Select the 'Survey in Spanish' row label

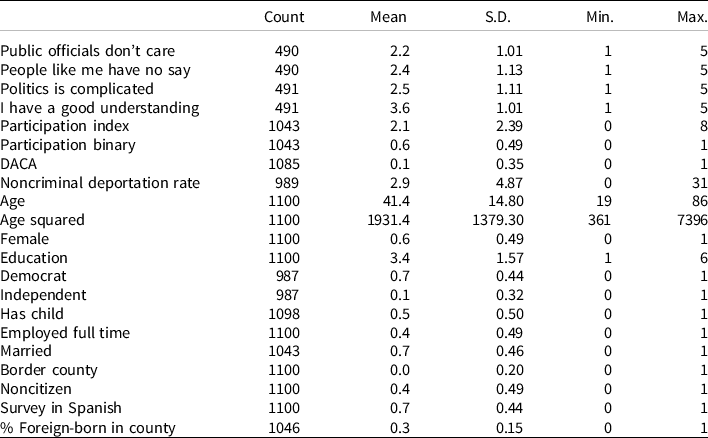62,407
